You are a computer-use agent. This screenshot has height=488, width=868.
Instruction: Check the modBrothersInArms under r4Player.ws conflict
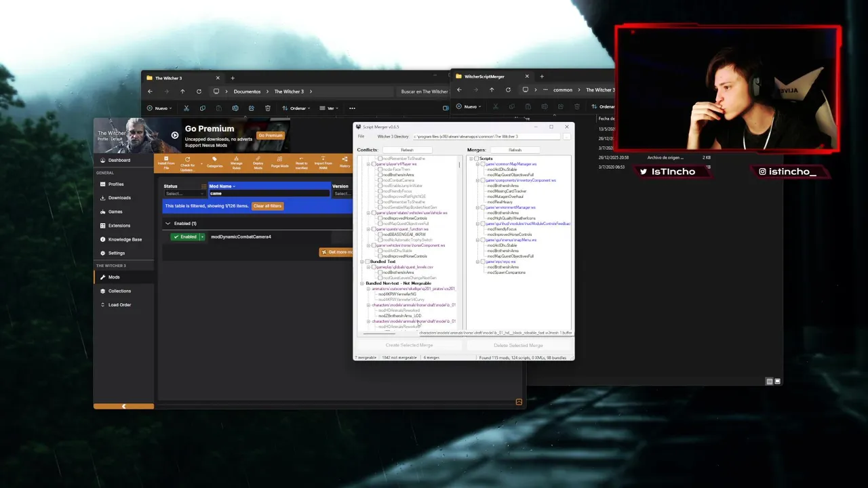(x=380, y=175)
